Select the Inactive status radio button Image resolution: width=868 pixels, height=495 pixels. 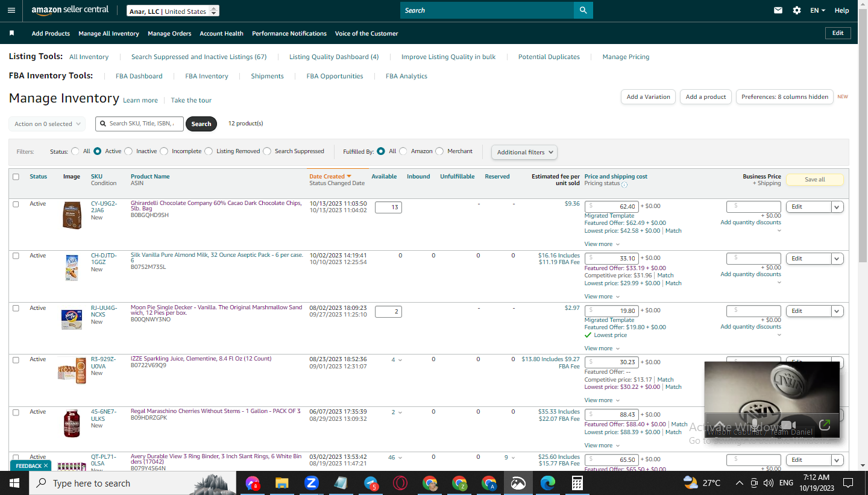128,151
